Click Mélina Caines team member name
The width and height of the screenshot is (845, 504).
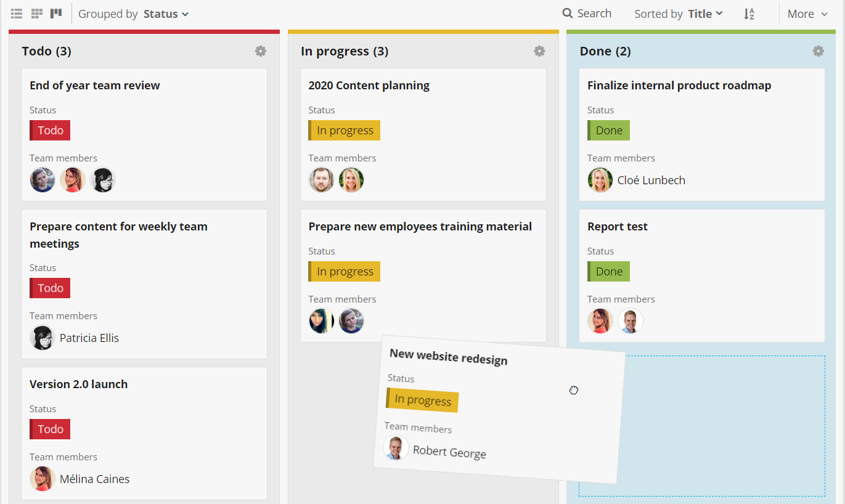[x=94, y=479]
